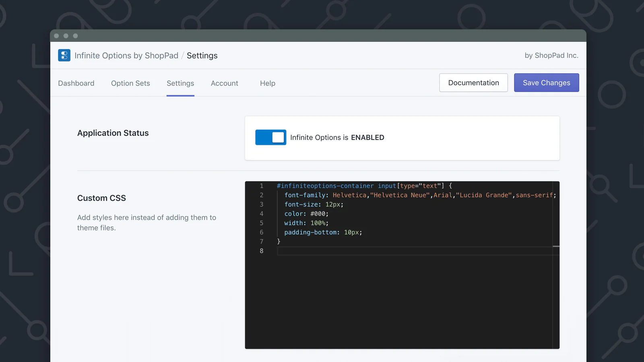Viewport: 644px width, 362px height.
Task: Select the Settings tab
Action: tap(180, 83)
